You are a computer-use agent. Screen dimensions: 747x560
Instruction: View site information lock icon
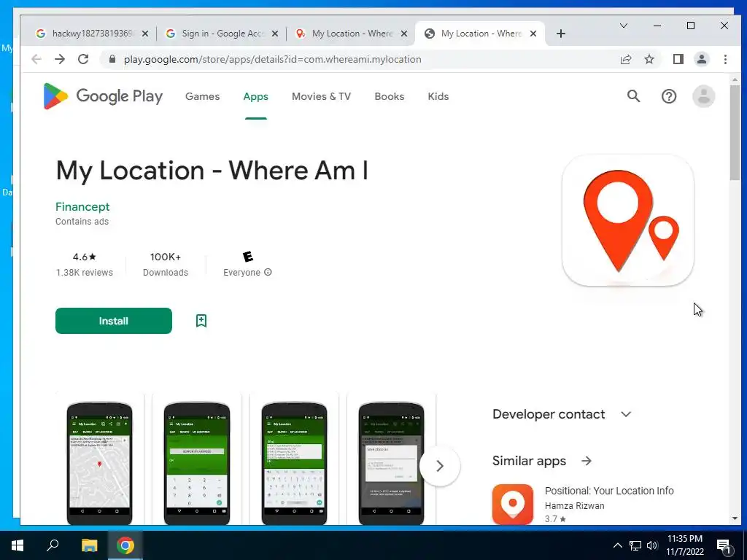[112, 59]
